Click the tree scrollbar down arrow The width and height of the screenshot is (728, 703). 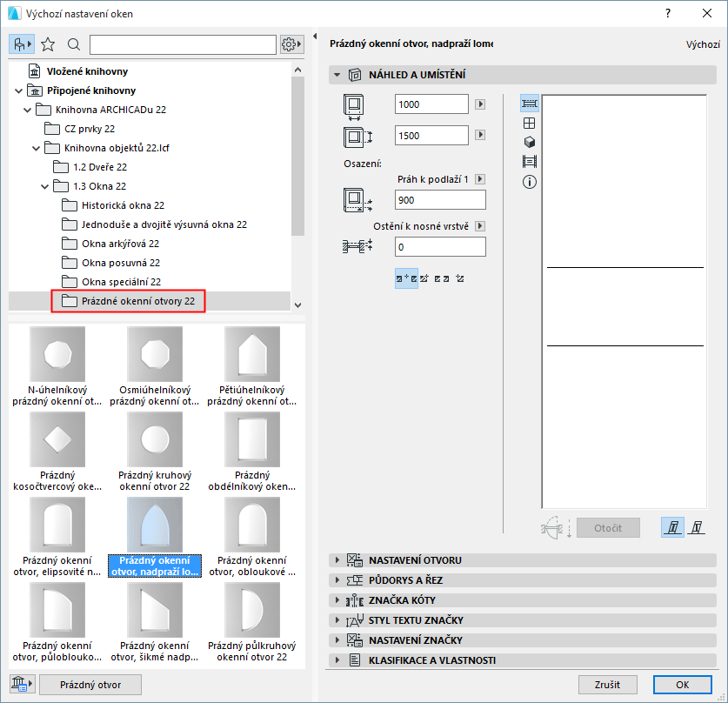point(298,305)
